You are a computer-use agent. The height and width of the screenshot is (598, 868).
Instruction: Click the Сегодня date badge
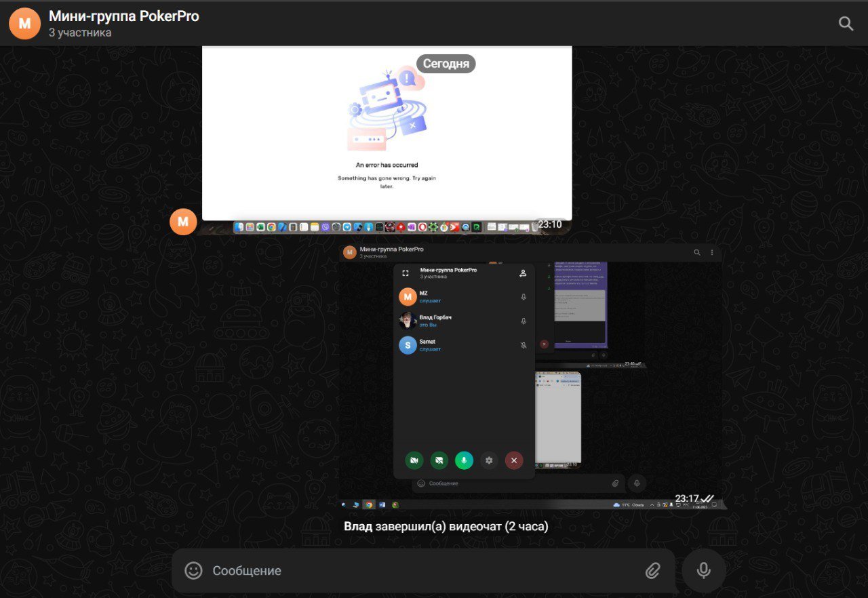pyautogui.click(x=446, y=64)
